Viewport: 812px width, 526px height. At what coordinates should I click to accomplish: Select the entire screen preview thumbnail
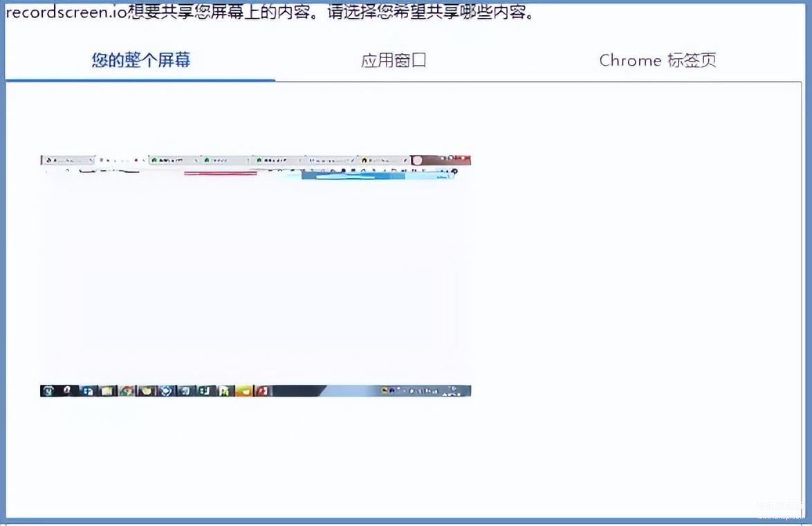tap(255, 275)
